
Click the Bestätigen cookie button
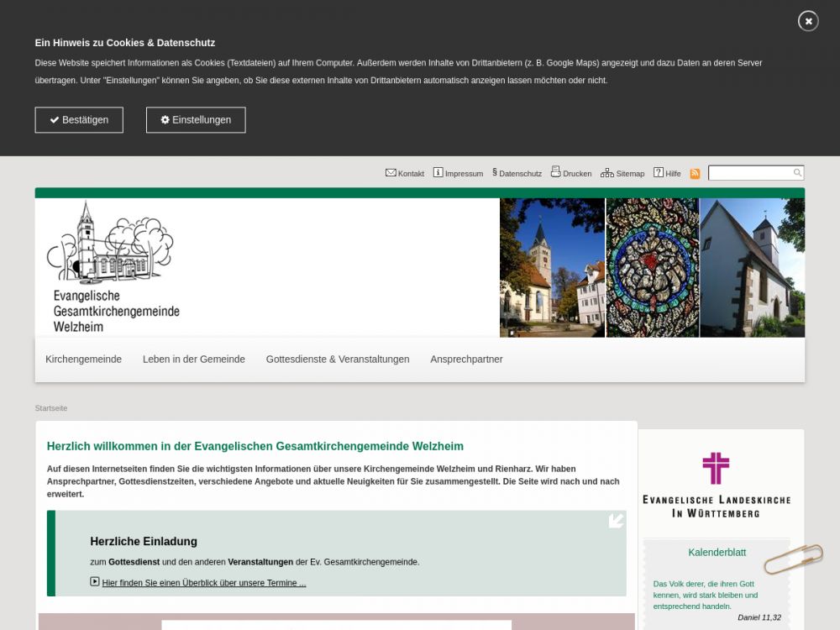79,120
